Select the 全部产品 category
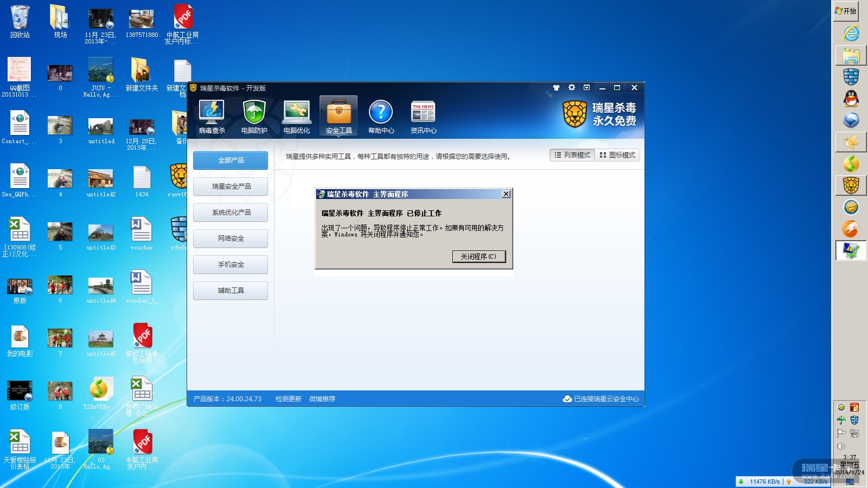 231,160
